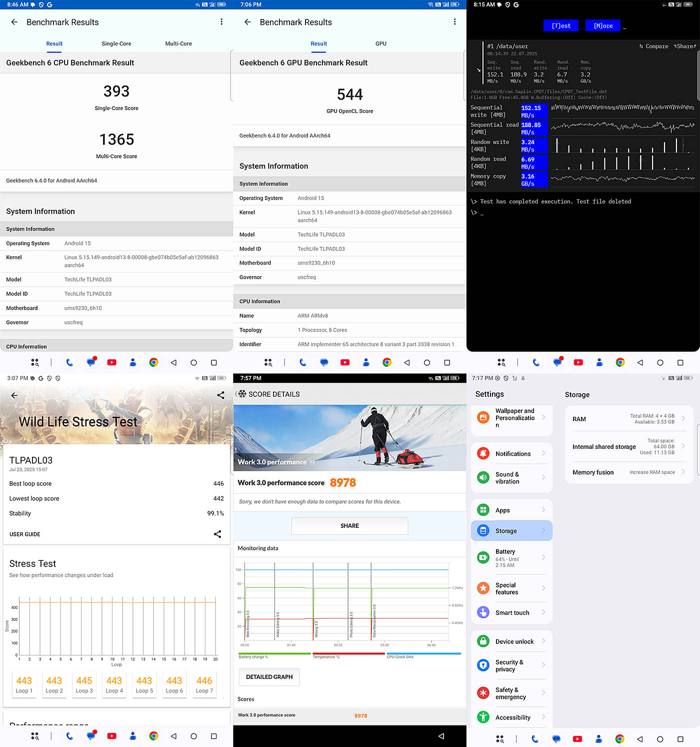The width and height of the screenshot is (700, 747).
Task: Expand RAM details chevron in Storage
Action: coord(683,418)
